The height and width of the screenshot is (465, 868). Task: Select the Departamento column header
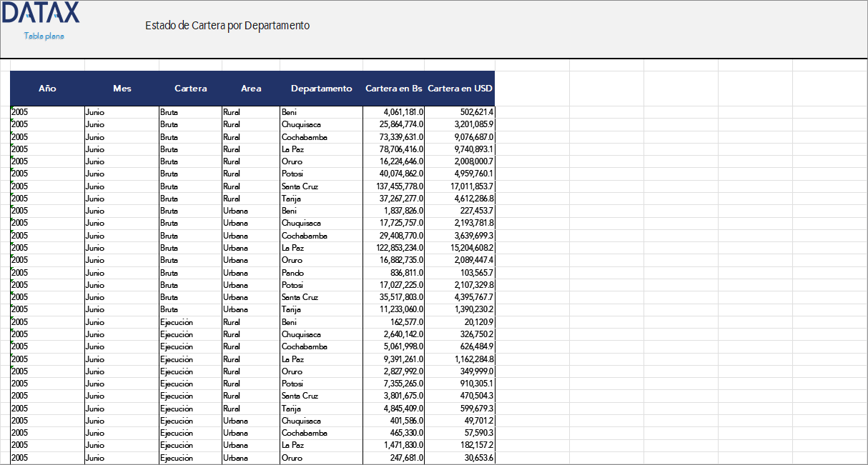tap(321, 89)
